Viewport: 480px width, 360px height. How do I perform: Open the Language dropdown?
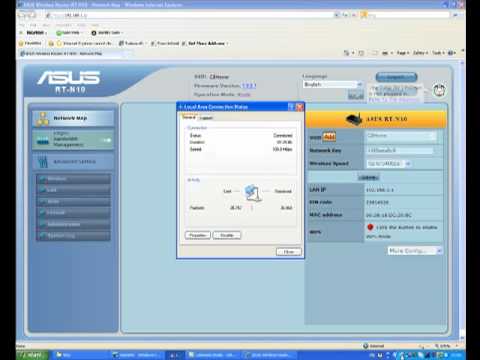point(332,85)
